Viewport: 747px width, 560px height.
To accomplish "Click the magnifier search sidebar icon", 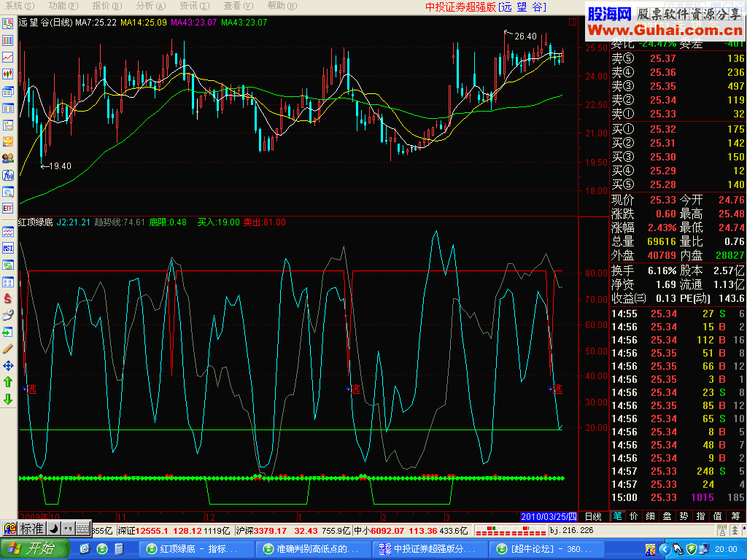I will coord(8,192).
